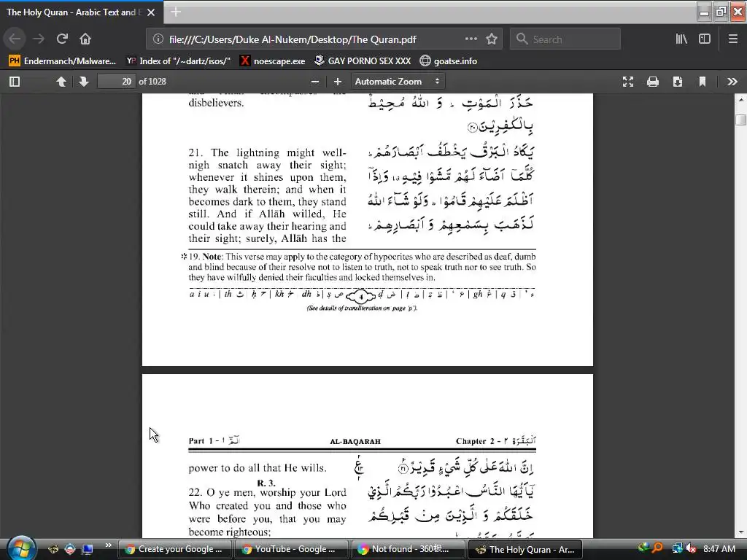Image resolution: width=747 pixels, height=560 pixels.
Task: Reload the current PDF page
Action: click(62, 39)
